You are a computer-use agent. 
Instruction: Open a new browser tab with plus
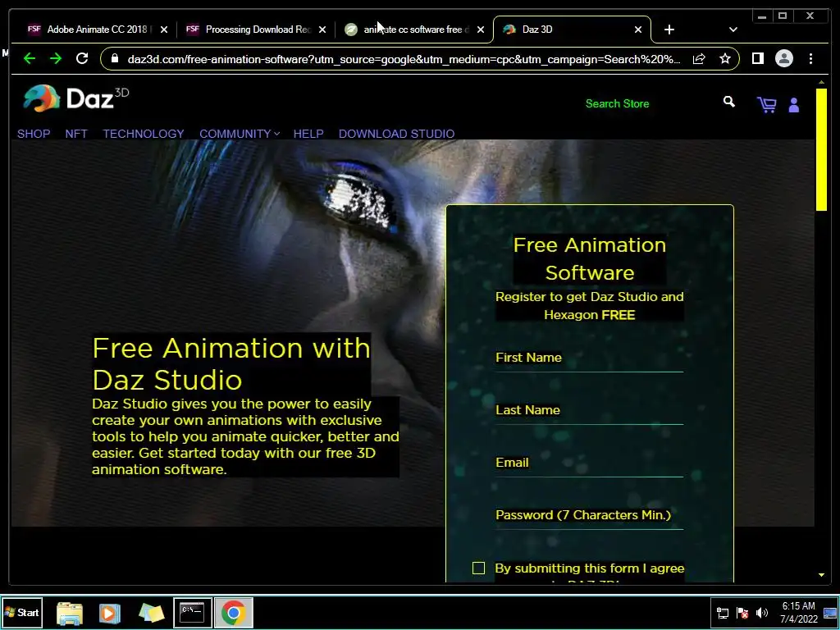669,30
